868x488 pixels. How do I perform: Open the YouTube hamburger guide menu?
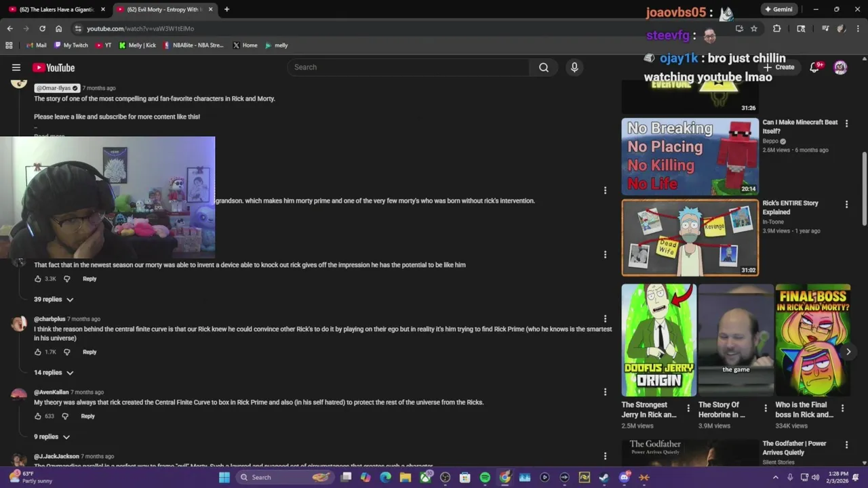16,68
